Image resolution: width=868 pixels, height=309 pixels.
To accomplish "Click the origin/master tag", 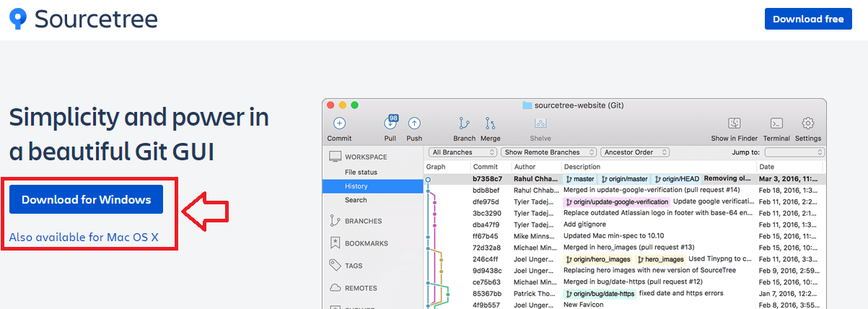I will (624, 178).
